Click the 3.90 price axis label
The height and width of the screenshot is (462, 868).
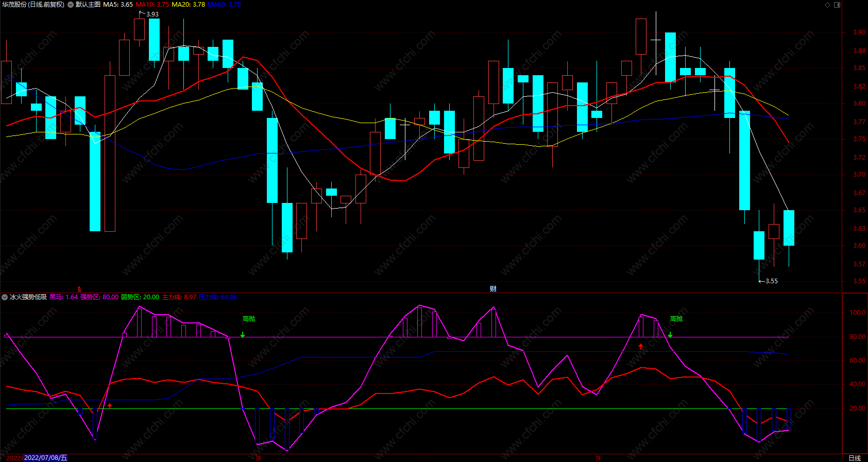click(x=859, y=32)
